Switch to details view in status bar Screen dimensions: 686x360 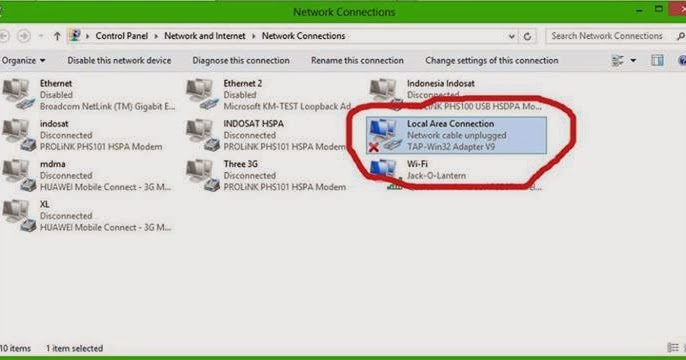pyautogui.click(x=673, y=348)
